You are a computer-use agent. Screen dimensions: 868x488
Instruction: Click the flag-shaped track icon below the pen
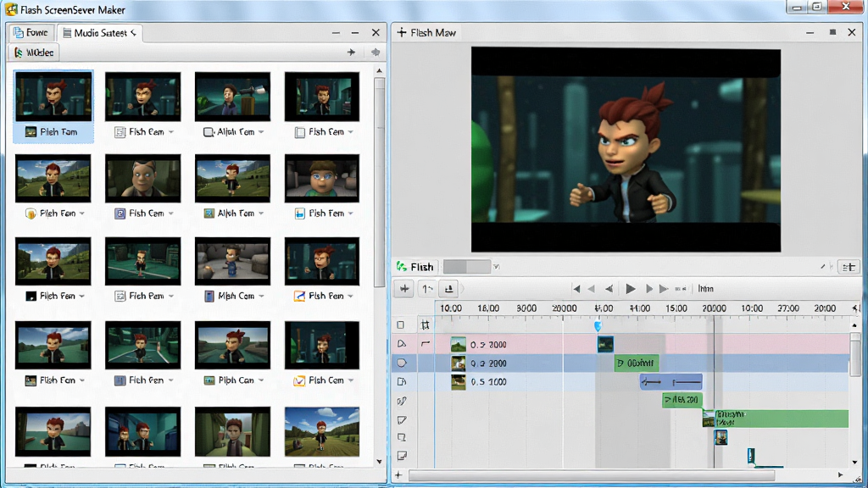click(x=402, y=420)
